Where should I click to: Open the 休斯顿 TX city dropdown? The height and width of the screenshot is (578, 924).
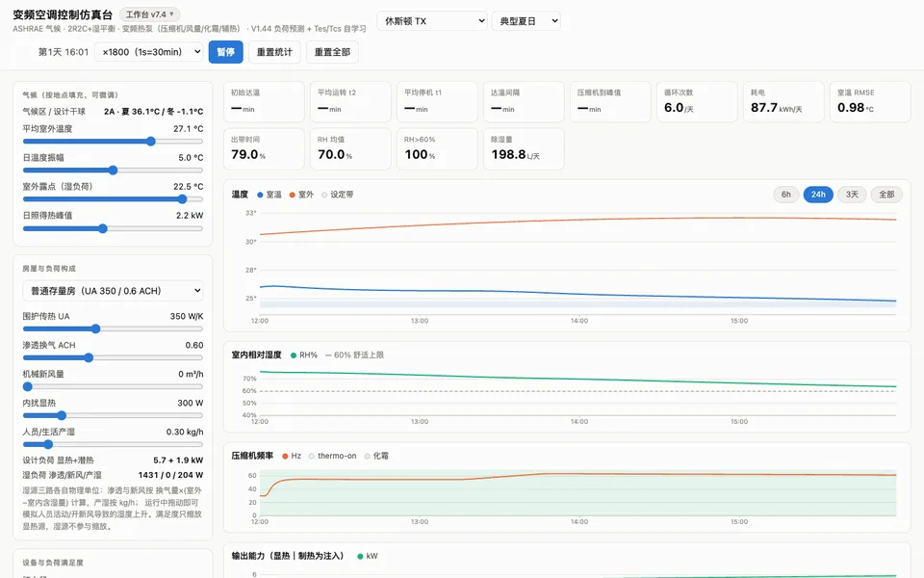pyautogui.click(x=432, y=21)
